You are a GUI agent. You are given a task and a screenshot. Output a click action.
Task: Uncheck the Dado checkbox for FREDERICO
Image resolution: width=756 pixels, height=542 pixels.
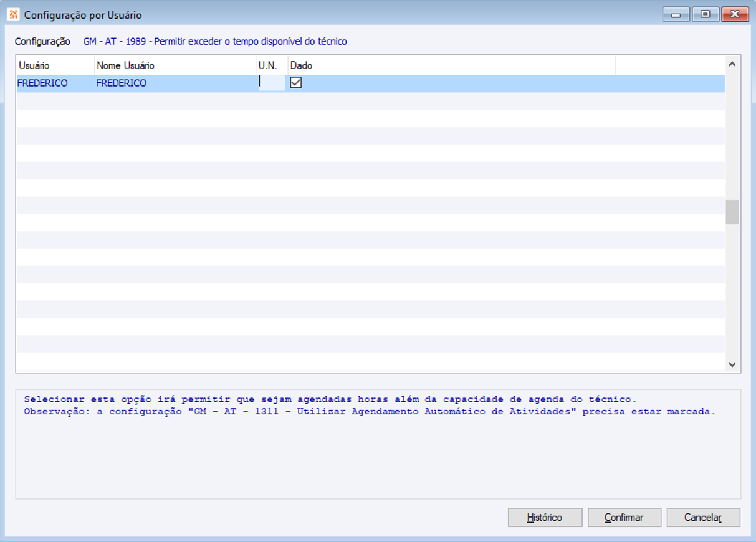coord(296,83)
